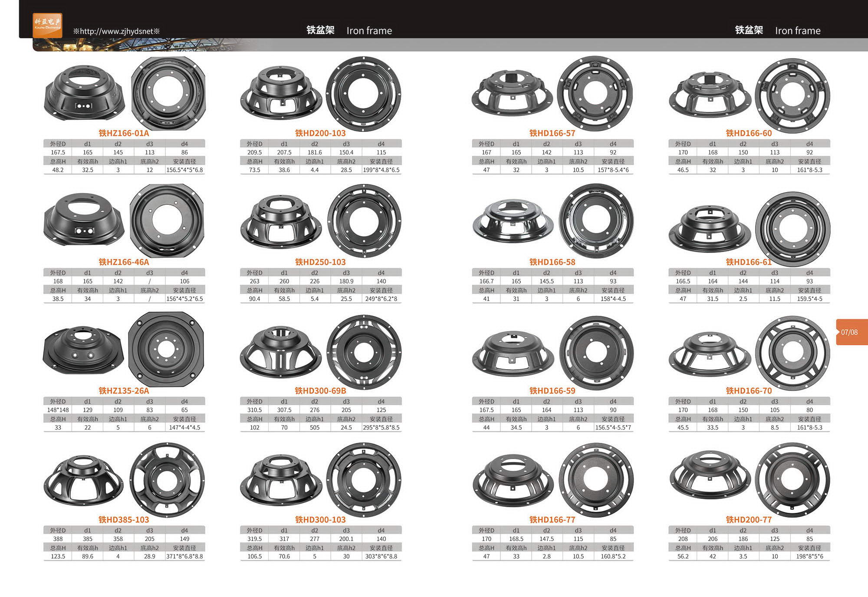Viewport: 868px width, 597px height.
Task: Click the 铁HD200-103 product title
Action: coord(320,133)
